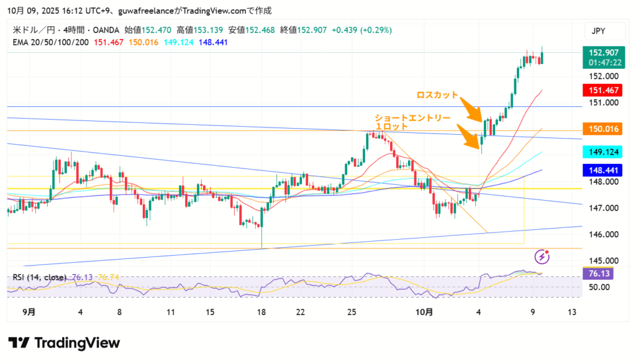The width and height of the screenshot is (636, 364).
Task: Expand the EMA 20/50/100/200 indicator legend
Action: (x=51, y=42)
